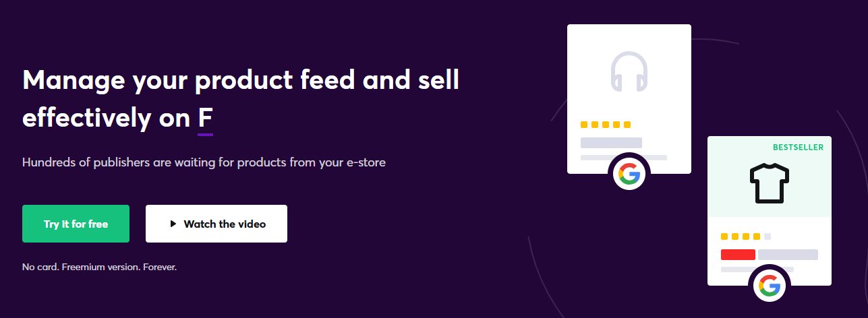Screen dimensions: 868x318
Task: Click the headphones icon on the product card
Action: (629, 71)
